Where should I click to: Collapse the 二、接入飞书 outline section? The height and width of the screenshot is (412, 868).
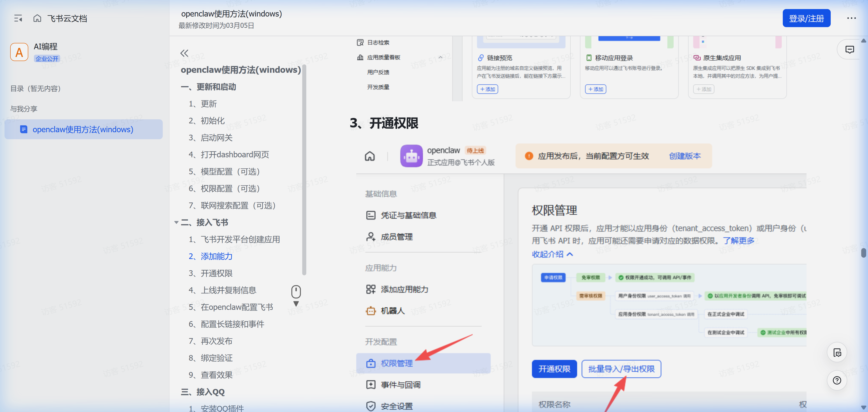pos(176,222)
